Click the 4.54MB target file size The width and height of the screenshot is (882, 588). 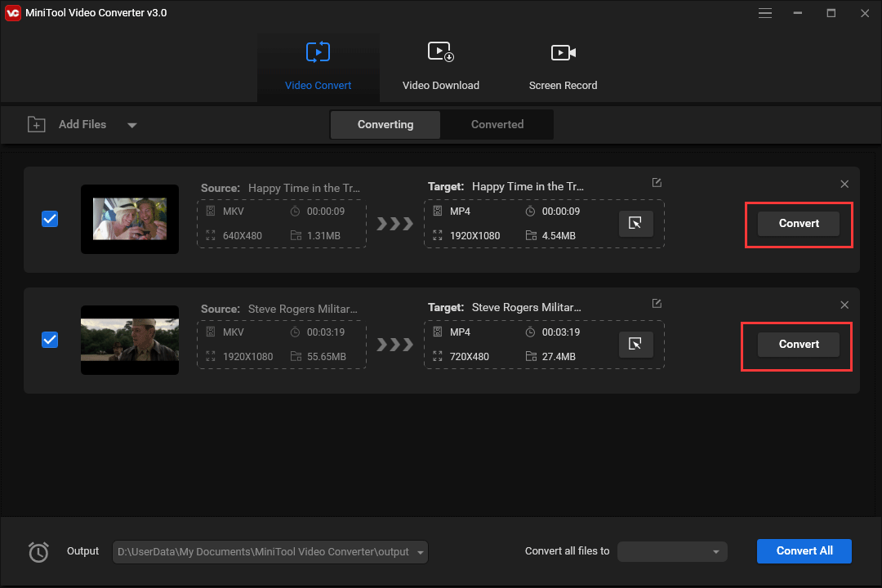click(559, 236)
